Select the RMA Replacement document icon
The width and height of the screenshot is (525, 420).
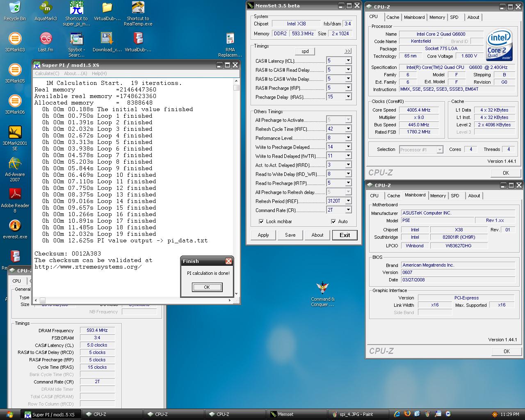(x=230, y=45)
